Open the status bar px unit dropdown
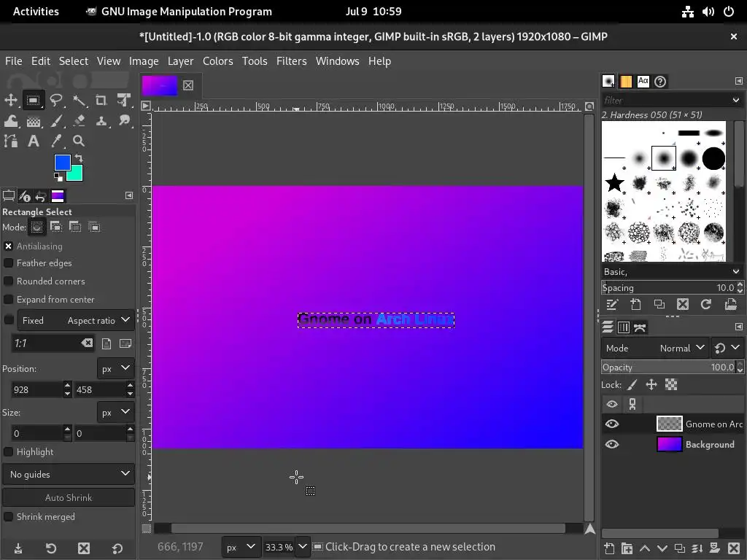The width and height of the screenshot is (747, 560). 241,547
